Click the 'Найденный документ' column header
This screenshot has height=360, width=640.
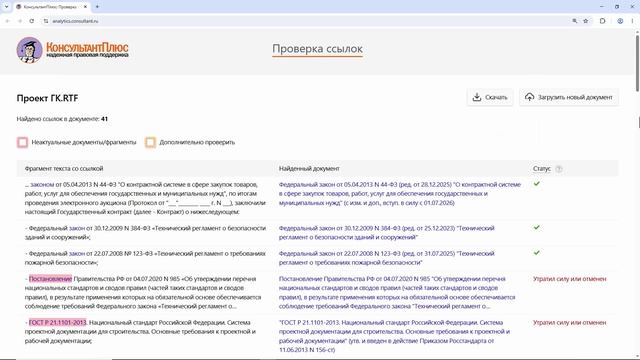(309, 169)
